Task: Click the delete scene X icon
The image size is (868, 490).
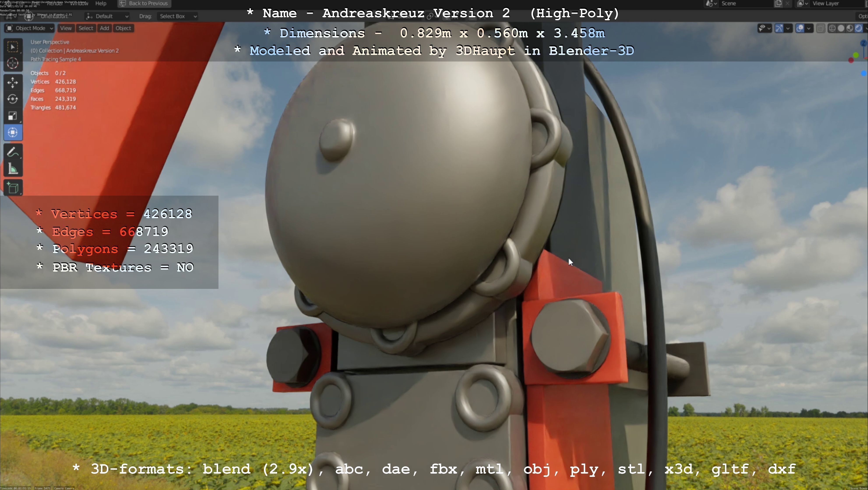Action: [787, 3]
